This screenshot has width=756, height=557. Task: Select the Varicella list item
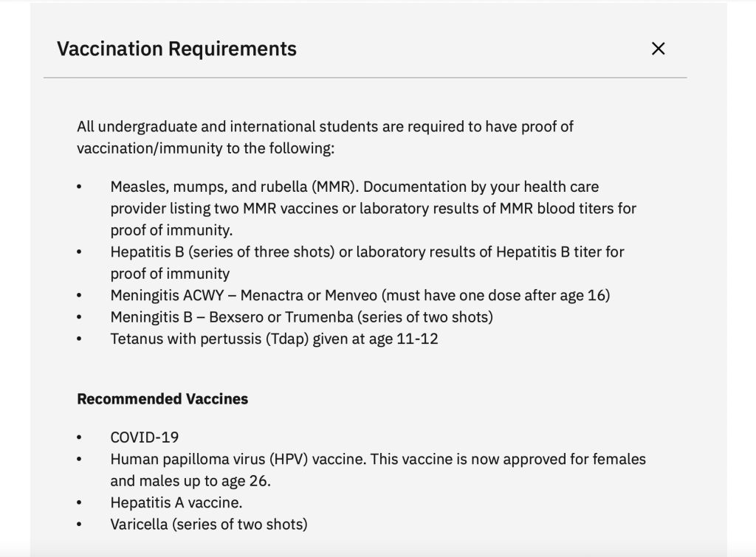[x=209, y=525]
